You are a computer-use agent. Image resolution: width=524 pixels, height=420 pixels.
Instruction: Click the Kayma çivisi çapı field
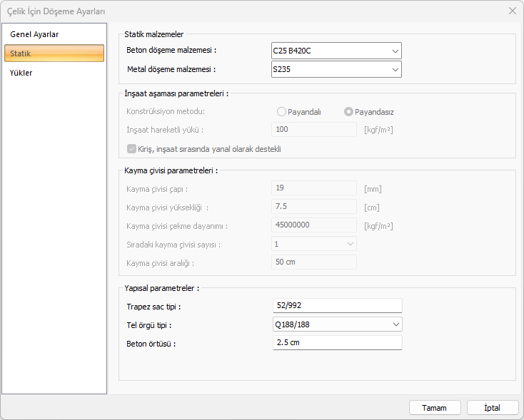pos(314,188)
